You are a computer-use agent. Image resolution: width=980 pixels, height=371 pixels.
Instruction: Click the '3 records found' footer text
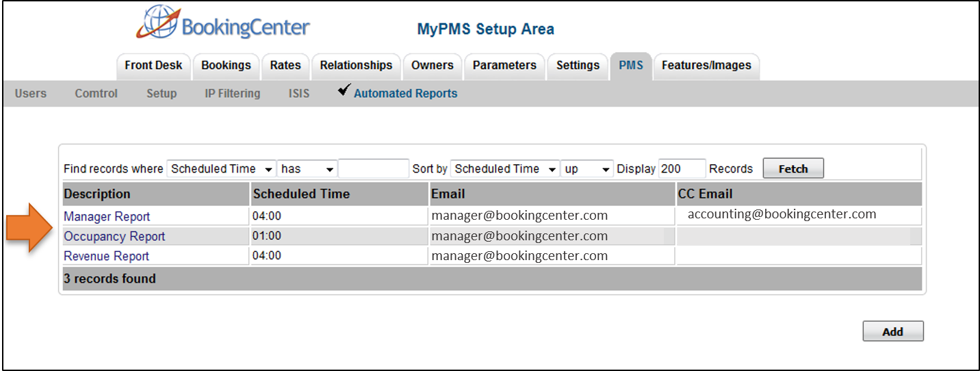pyautogui.click(x=109, y=279)
